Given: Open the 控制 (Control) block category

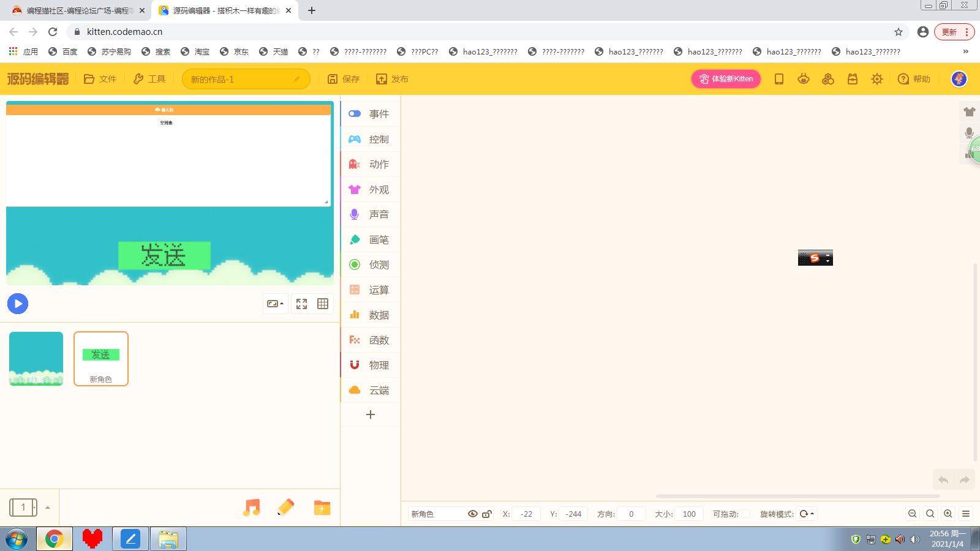Looking at the screenshot, I should pos(371,139).
